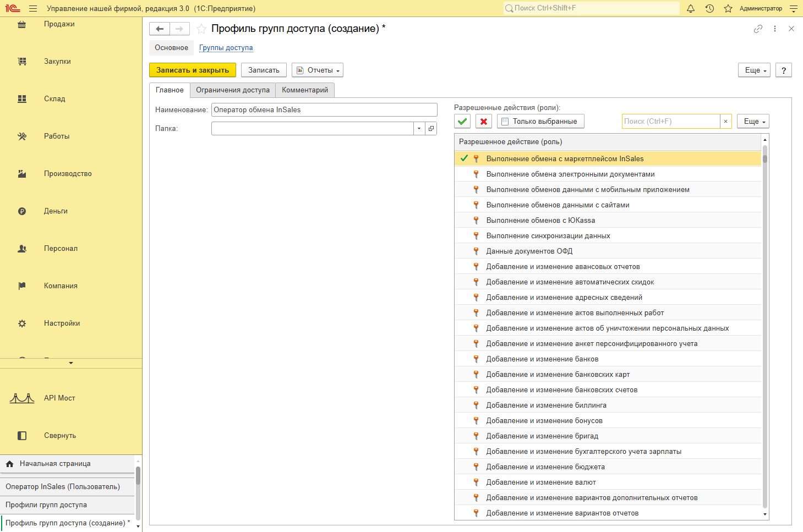This screenshot has height=532, width=803.
Task: Click the Наименование input field
Action: click(324, 110)
